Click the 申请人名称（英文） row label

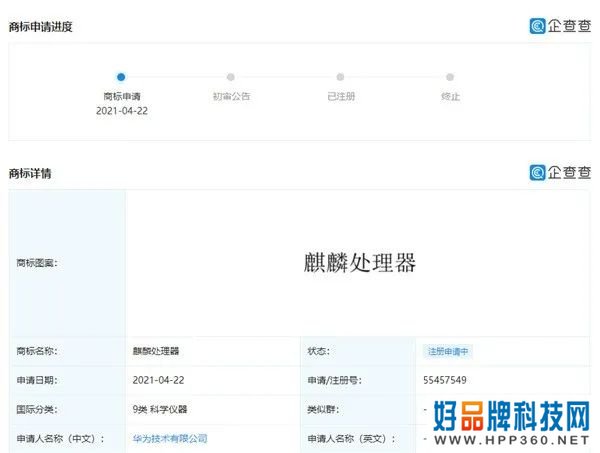tap(352, 438)
